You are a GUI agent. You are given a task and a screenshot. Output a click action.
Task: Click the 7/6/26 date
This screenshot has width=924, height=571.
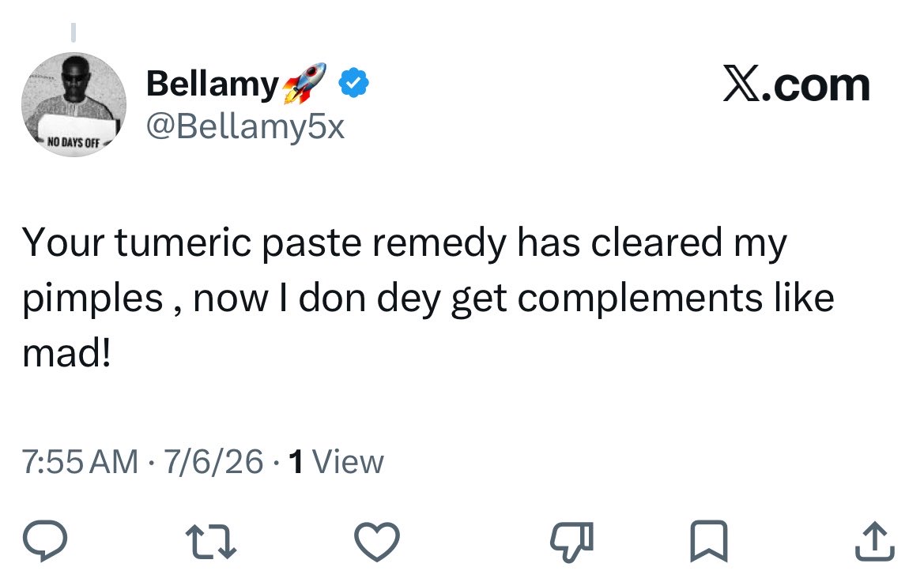[x=213, y=461]
